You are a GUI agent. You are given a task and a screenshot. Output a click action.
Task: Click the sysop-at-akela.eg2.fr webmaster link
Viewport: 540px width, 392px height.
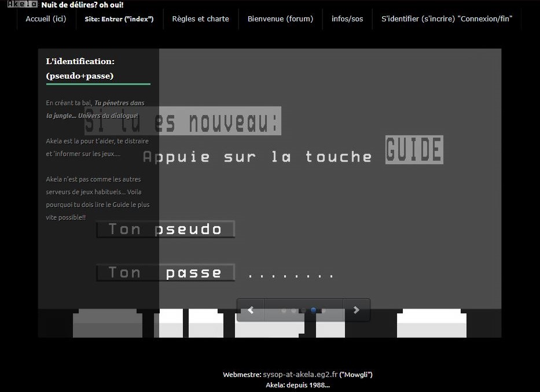click(300, 375)
